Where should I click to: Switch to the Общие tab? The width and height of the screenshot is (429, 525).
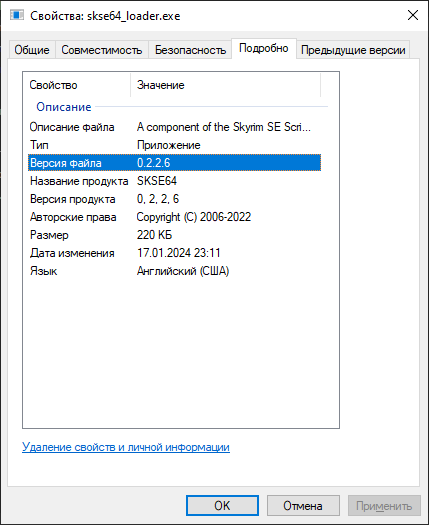pos(32,50)
